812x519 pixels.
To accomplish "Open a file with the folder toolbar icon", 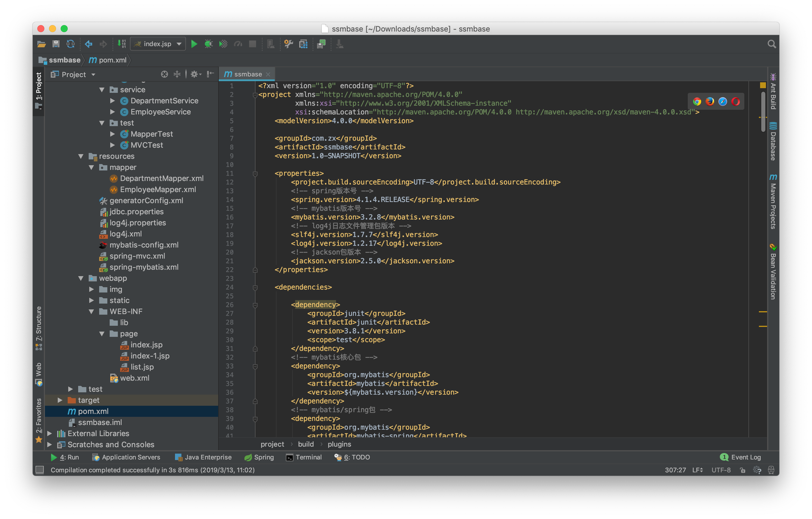I will tap(41, 44).
